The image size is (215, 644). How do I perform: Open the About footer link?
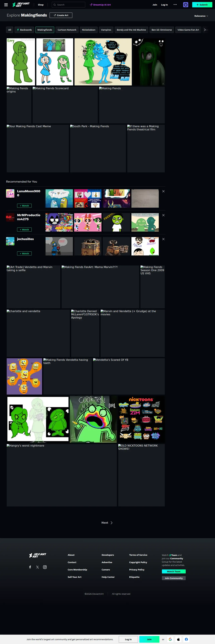pos(71,555)
